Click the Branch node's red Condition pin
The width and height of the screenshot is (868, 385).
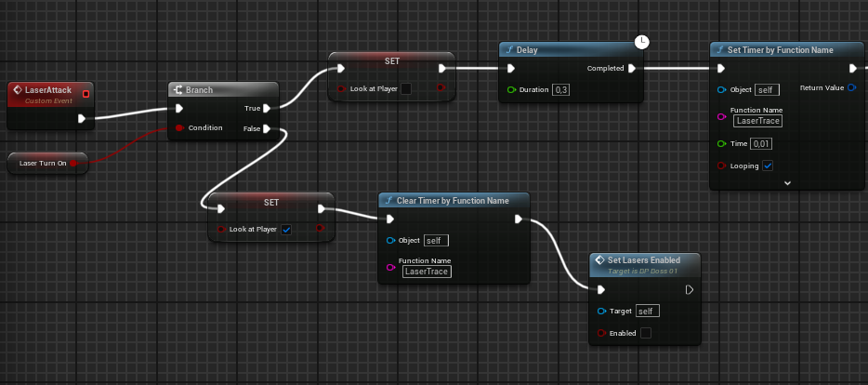pos(179,127)
